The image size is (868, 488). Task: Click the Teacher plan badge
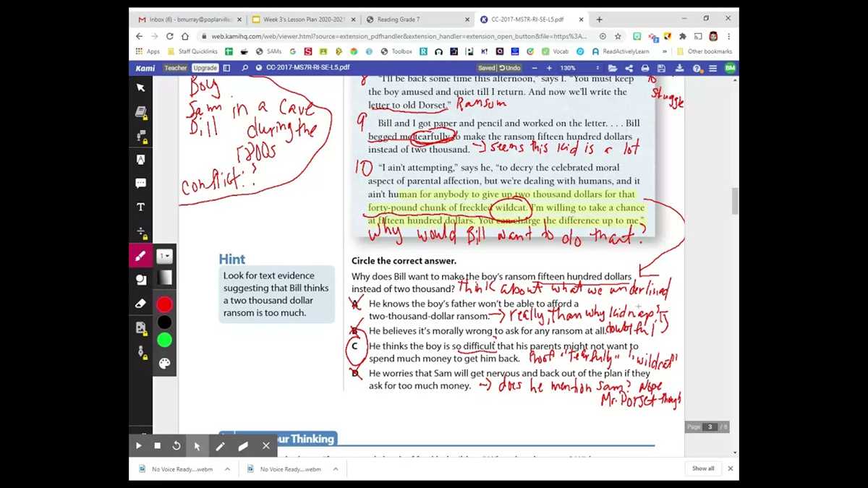[175, 68]
